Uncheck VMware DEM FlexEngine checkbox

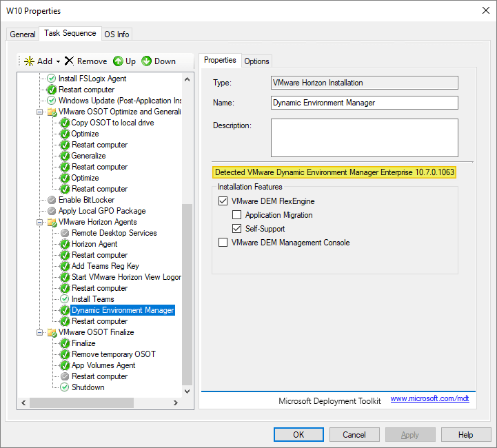(223, 201)
